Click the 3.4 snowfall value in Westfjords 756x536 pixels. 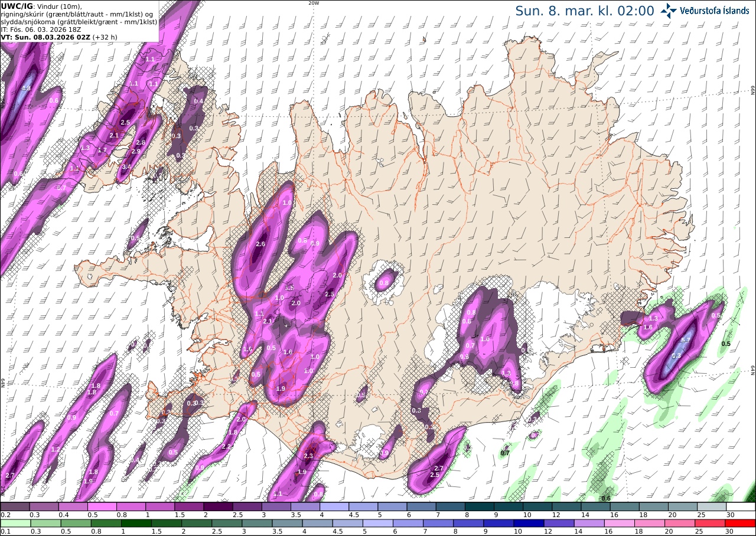pyautogui.click(x=126, y=167)
